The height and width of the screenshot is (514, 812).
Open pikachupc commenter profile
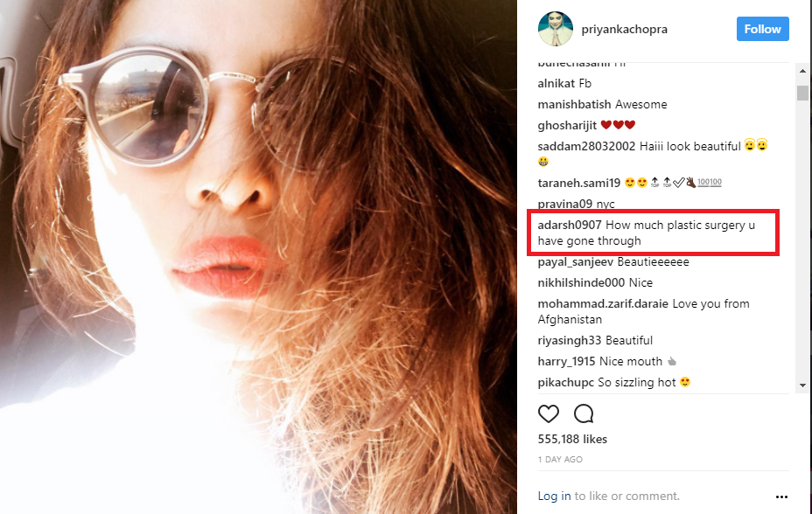(x=565, y=383)
